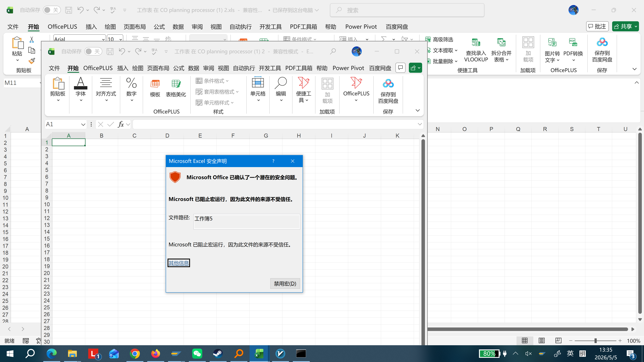Expand 条件格式 dropdown in front window
This screenshot has width=644, height=362.
click(x=212, y=81)
